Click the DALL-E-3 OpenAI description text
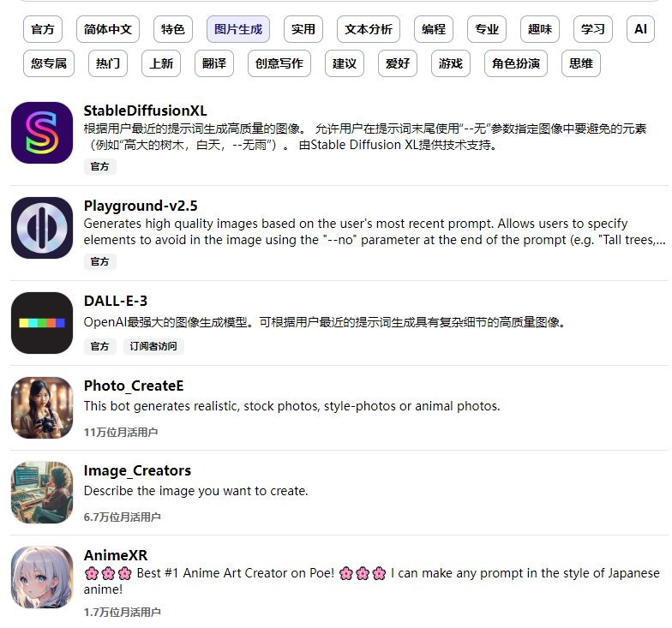This screenshot has width=672, height=628. pyautogui.click(x=325, y=322)
